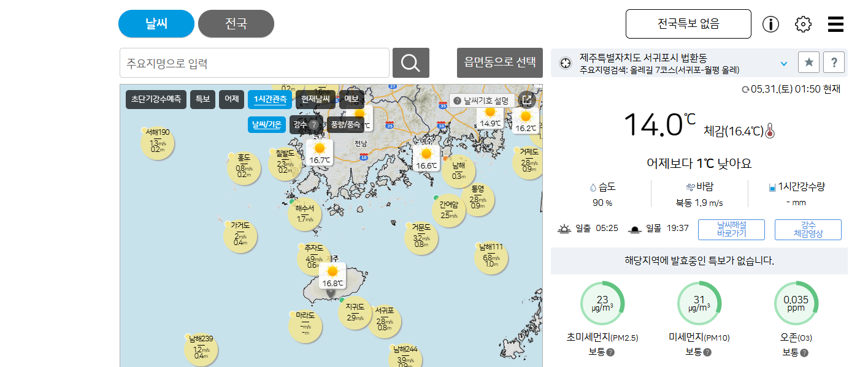This screenshot has height=367, width=868.
Task: Open help icon next to 오존 보통
Action: coord(804,352)
